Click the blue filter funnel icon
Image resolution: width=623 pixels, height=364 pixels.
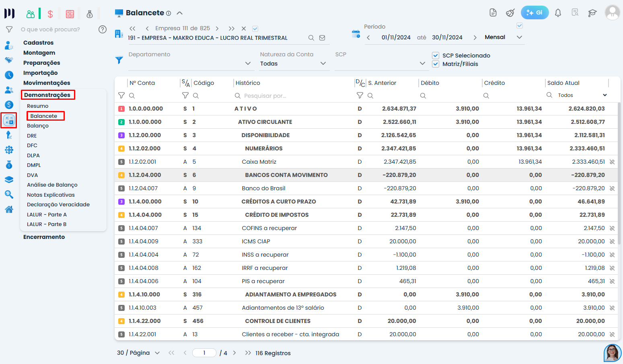119,60
